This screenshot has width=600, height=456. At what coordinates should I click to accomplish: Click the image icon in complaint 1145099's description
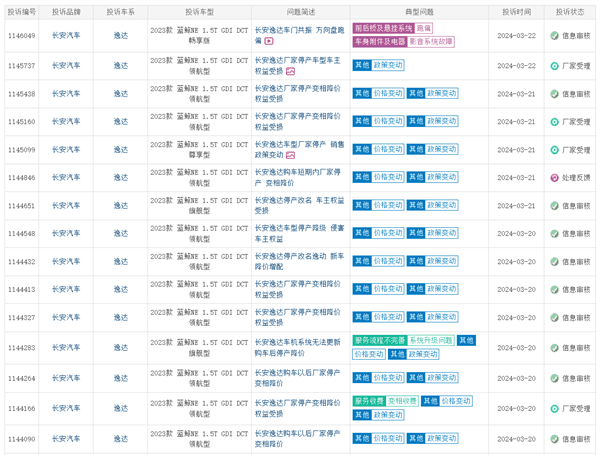point(291,157)
